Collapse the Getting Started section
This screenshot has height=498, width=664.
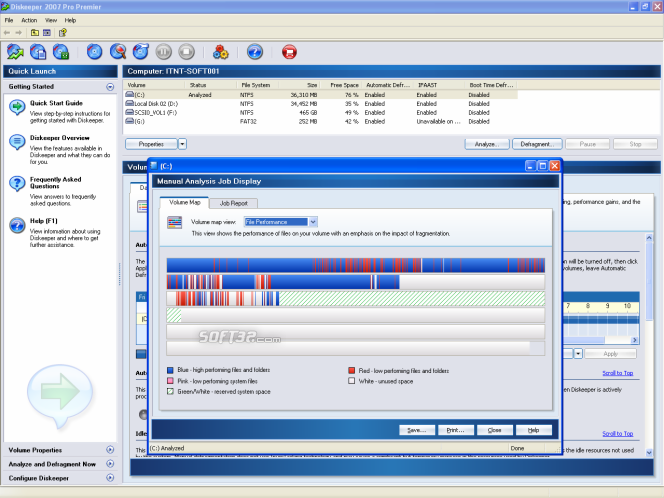pos(110,87)
